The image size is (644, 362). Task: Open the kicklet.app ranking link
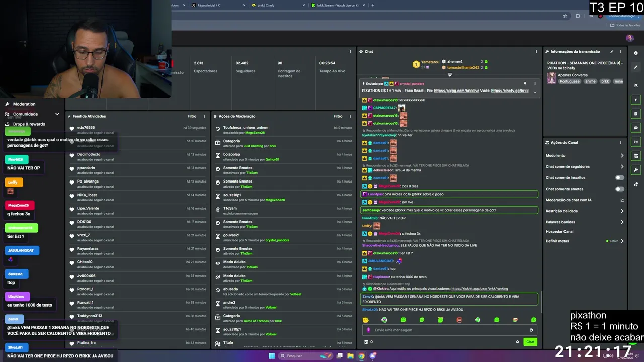479,289
